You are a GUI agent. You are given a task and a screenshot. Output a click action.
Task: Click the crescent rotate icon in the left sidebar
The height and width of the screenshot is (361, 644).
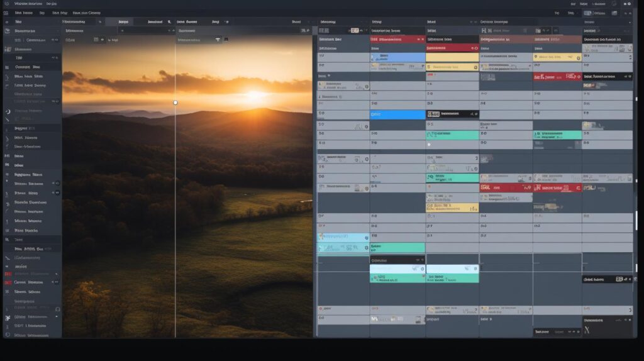pos(8,111)
